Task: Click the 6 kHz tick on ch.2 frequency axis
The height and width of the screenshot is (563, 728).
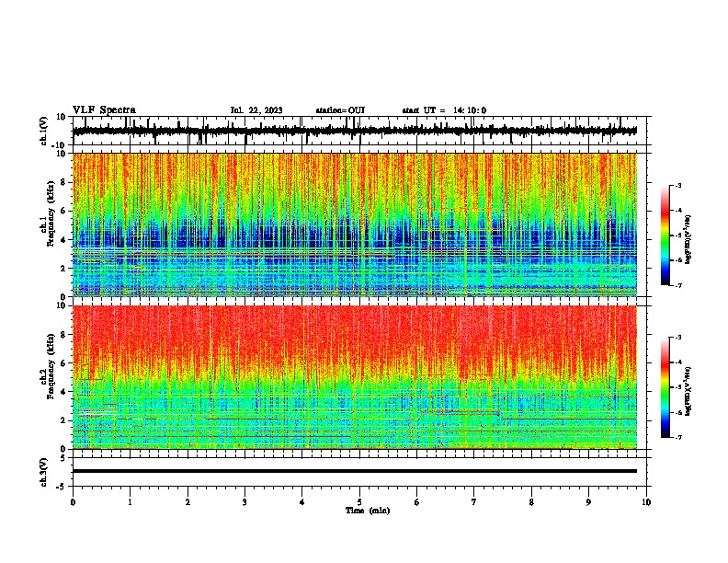Action: (x=63, y=363)
